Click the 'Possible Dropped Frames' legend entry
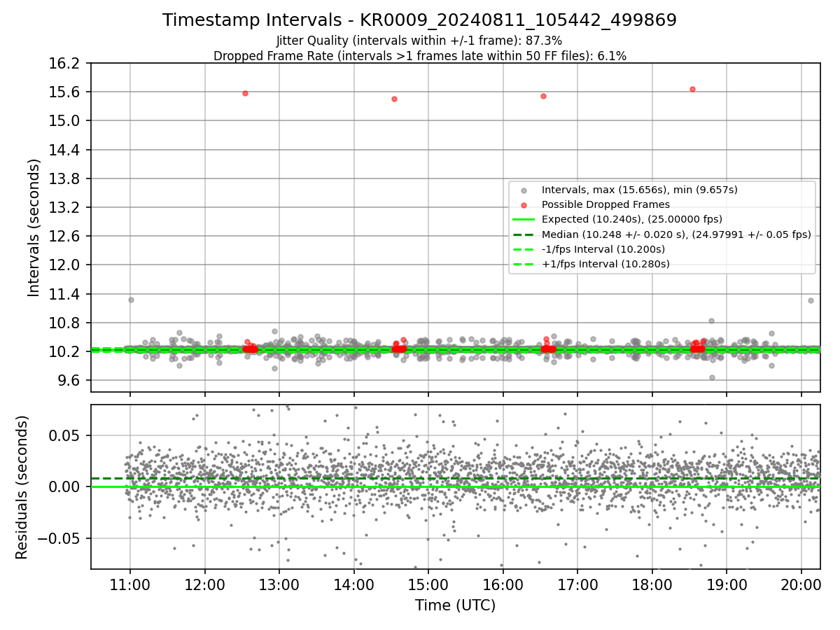The width and height of the screenshot is (840, 630). [x=605, y=204]
